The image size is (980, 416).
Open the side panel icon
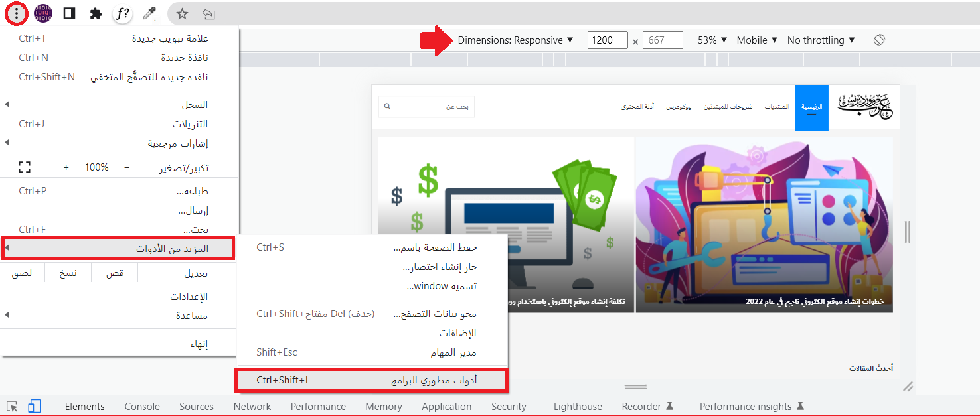(x=69, y=13)
